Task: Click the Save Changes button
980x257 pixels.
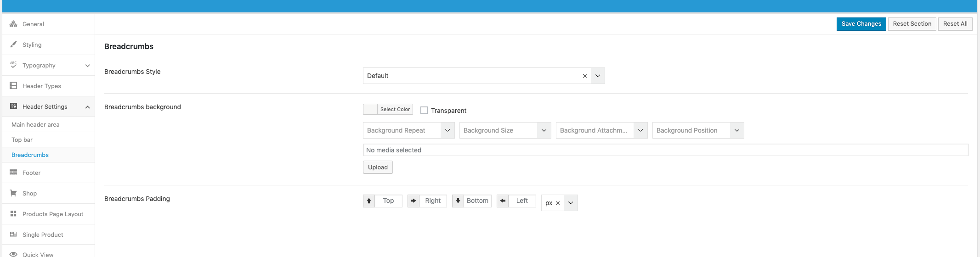Action: [x=861, y=24]
